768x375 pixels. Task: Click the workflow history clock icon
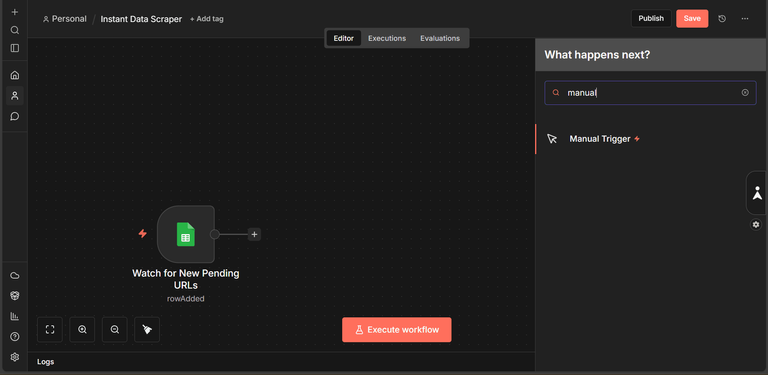(722, 19)
